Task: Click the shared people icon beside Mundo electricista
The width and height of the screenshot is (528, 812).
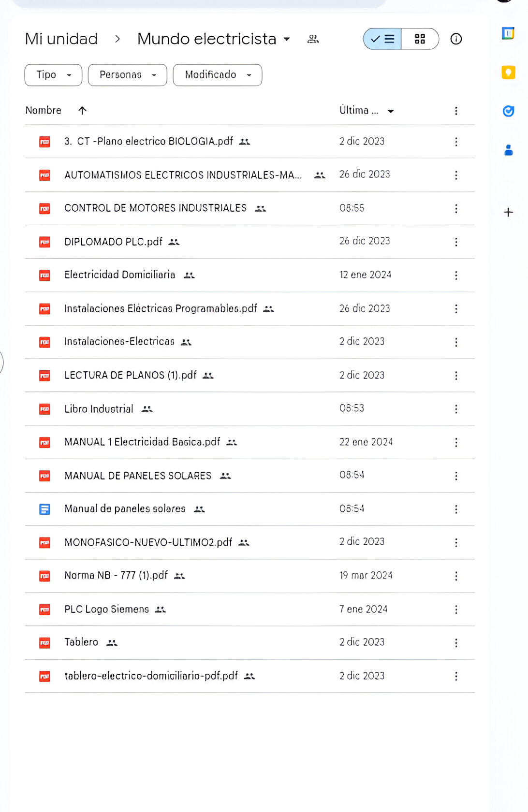Action: click(313, 39)
